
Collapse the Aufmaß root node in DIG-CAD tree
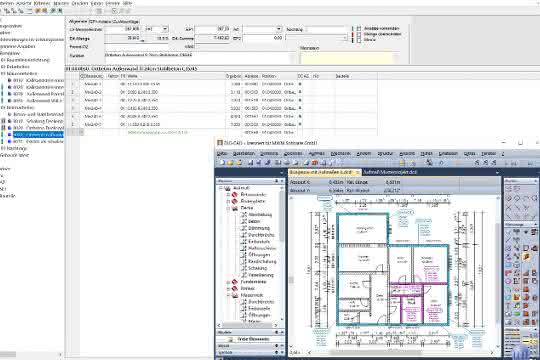pos(221,188)
